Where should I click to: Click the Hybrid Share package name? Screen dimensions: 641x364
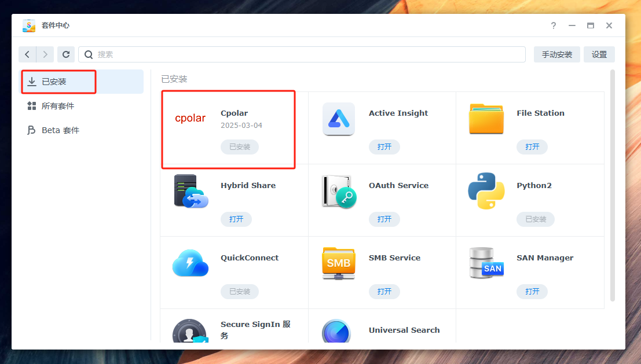(248, 186)
